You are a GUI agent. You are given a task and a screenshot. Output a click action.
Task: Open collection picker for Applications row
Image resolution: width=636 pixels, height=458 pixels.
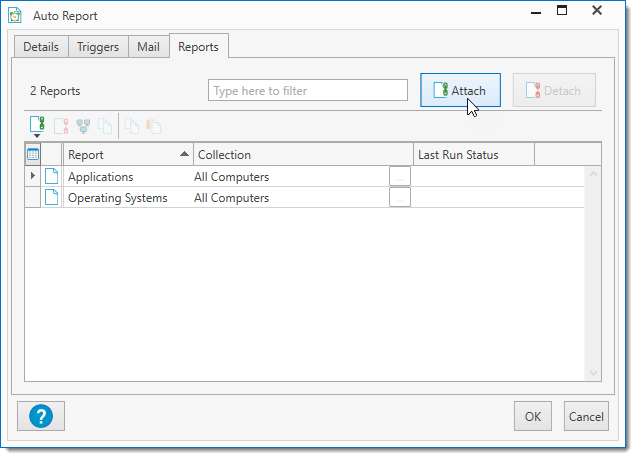[400, 177]
